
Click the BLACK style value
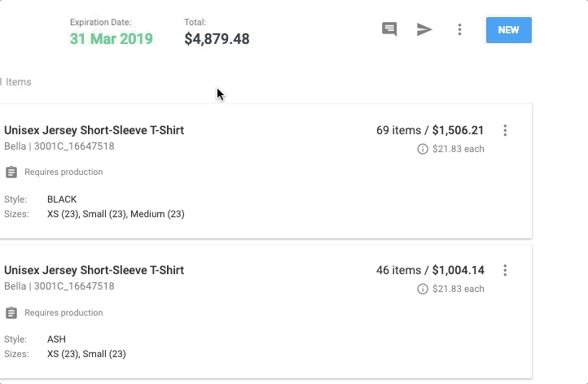pyautogui.click(x=62, y=199)
